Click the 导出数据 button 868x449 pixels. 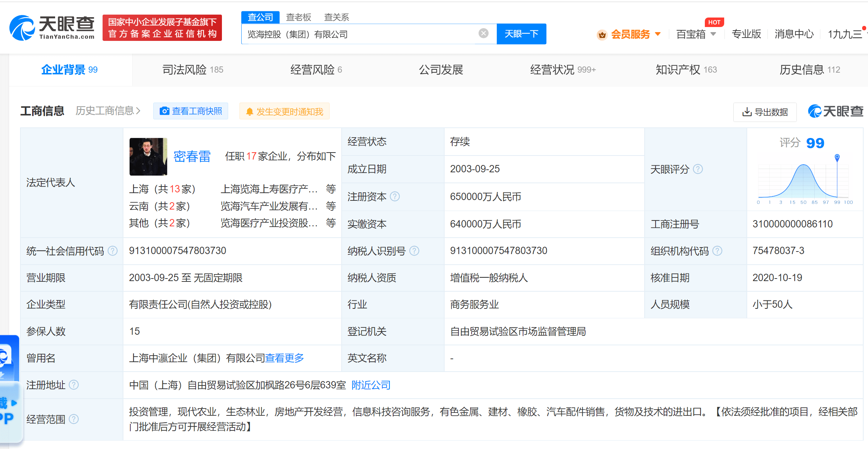tap(765, 112)
